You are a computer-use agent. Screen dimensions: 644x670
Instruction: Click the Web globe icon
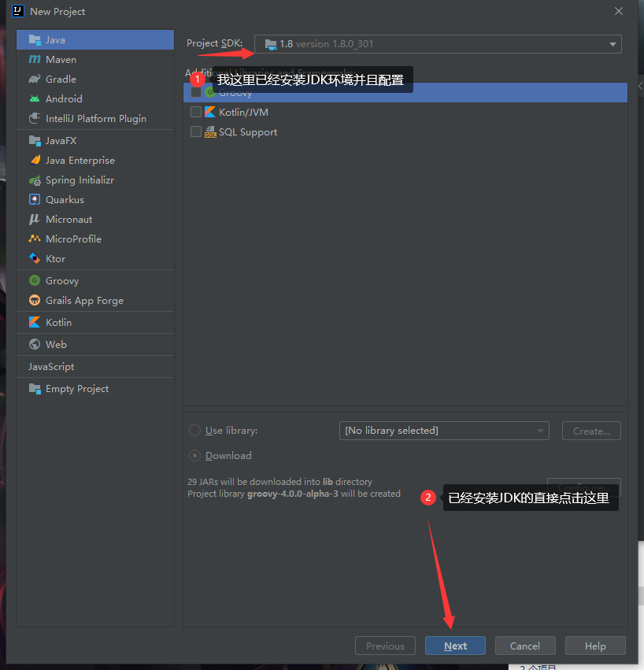[35, 344]
